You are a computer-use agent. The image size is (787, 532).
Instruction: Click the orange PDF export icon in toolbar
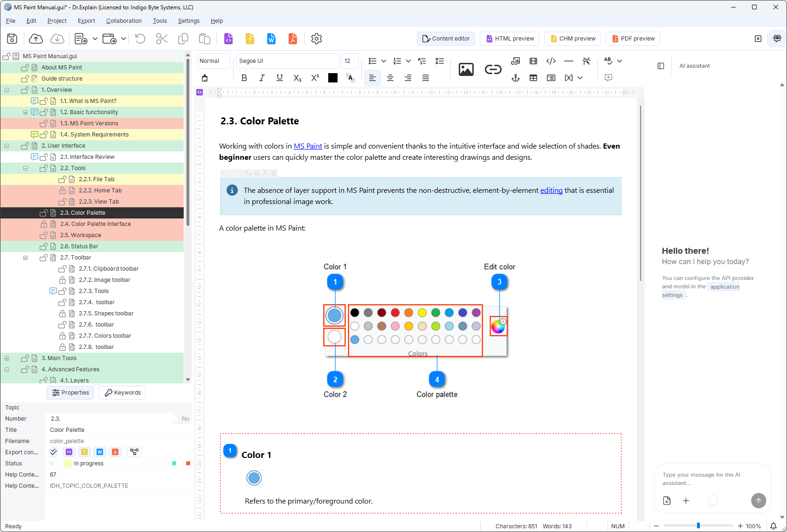pyautogui.click(x=293, y=39)
